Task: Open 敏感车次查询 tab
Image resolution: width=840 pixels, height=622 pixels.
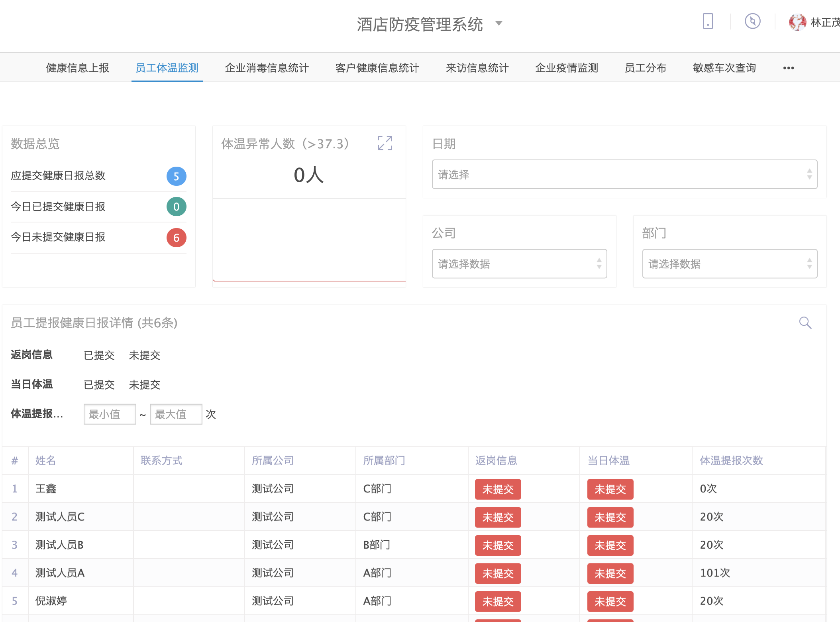Action: [724, 68]
